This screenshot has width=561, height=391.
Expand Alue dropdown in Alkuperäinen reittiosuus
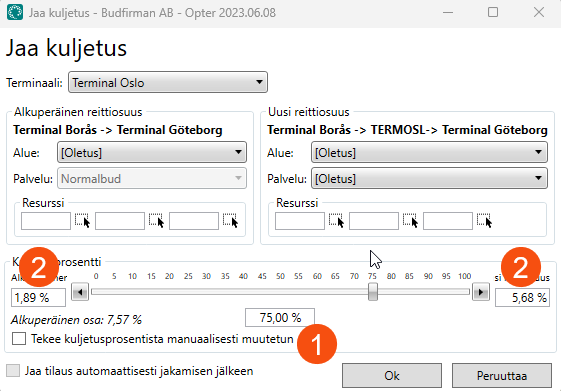point(152,152)
